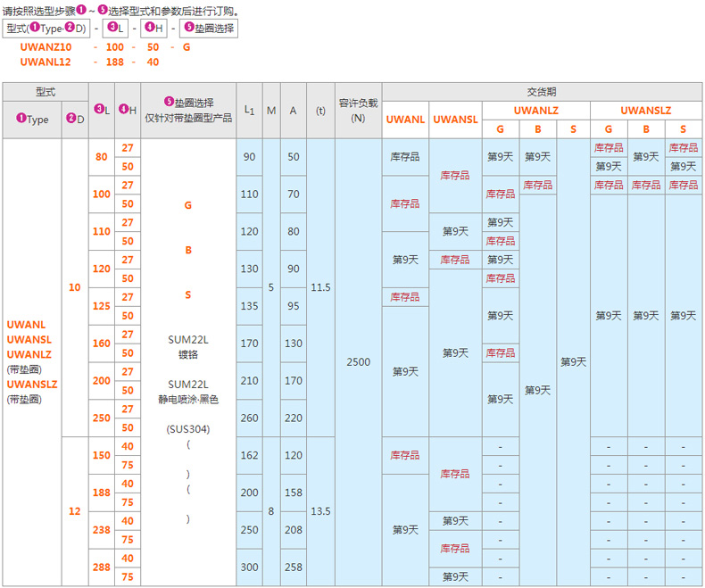
Task: Select the example model UWANL12
Action: click(46, 62)
